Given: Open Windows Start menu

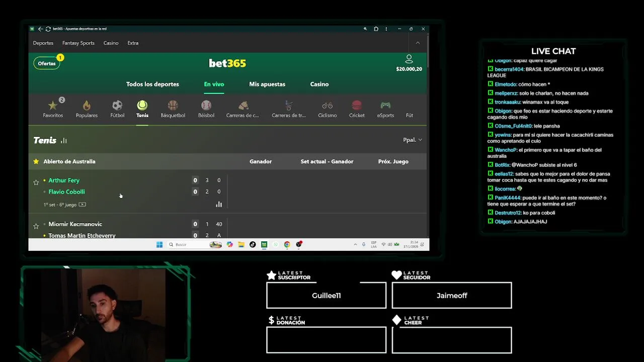Looking at the screenshot, I should point(159,244).
